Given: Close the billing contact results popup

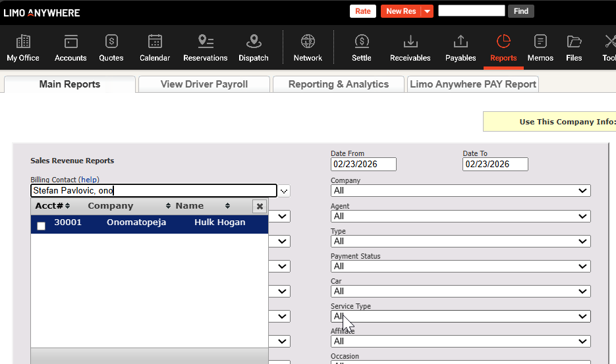Looking at the screenshot, I should click(x=260, y=207).
